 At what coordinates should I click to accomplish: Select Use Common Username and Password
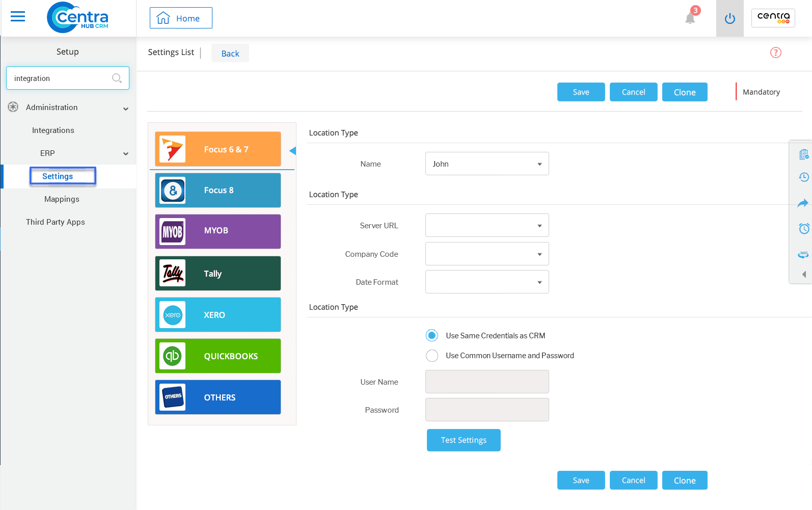click(x=432, y=356)
